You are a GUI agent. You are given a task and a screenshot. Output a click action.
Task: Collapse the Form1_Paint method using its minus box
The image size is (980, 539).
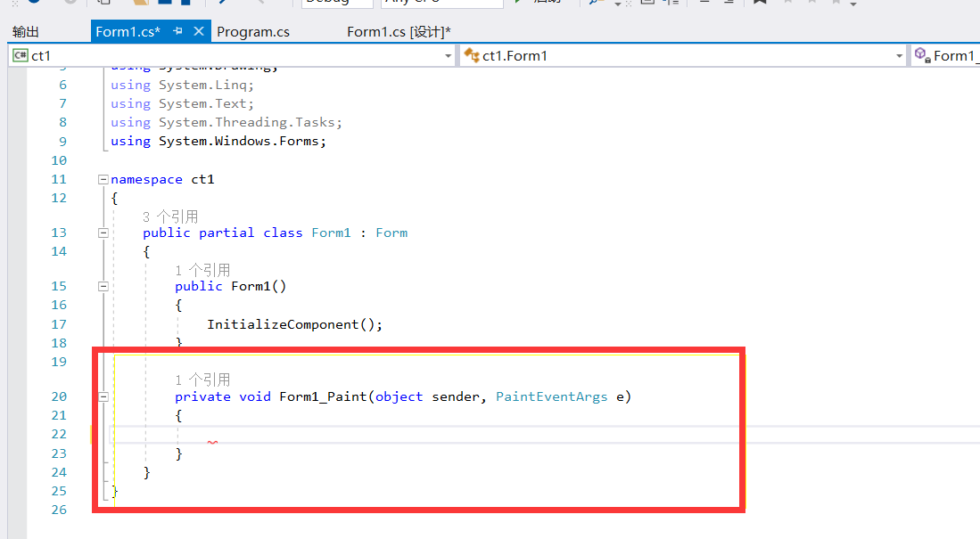coord(103,396)
